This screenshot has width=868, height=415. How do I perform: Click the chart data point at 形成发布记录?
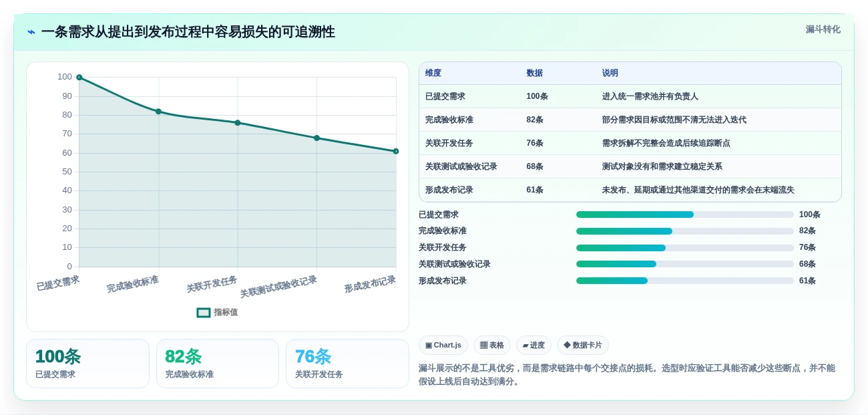(x=396, y=152)
